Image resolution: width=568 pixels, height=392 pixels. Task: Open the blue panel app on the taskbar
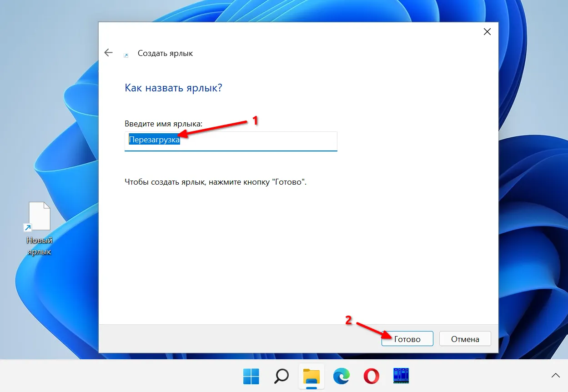pyautogui.click(x=401, y=376)
